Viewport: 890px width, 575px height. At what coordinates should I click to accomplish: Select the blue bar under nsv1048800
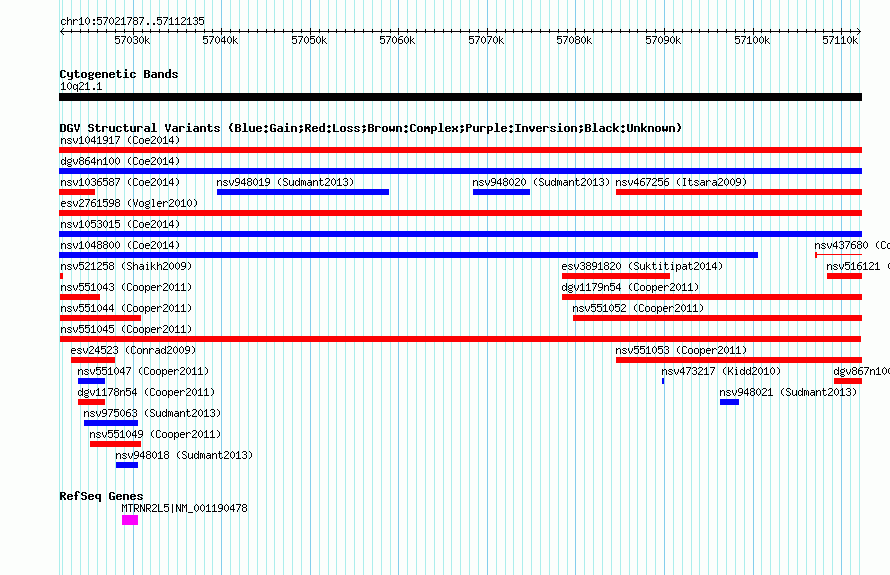409,255
